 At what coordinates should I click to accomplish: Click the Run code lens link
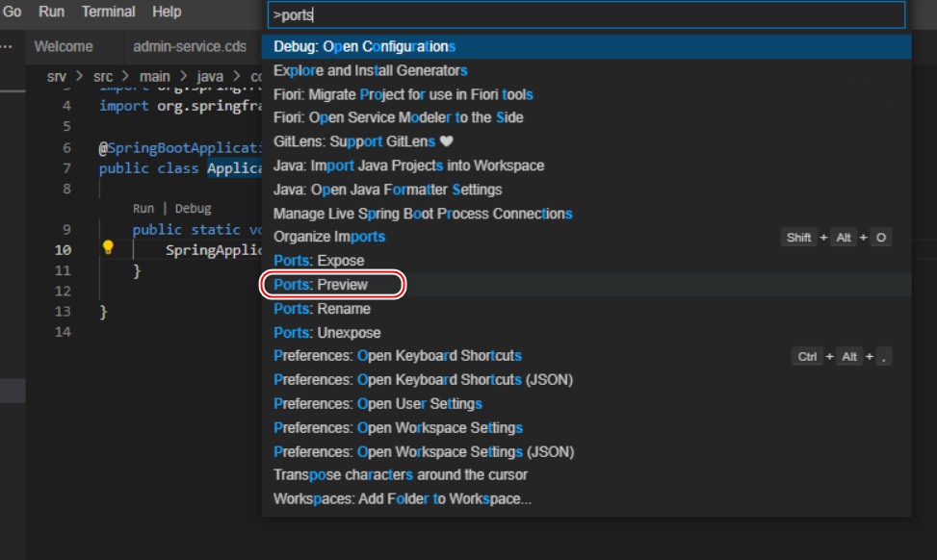pyautogui.click(x=143, y=209)
